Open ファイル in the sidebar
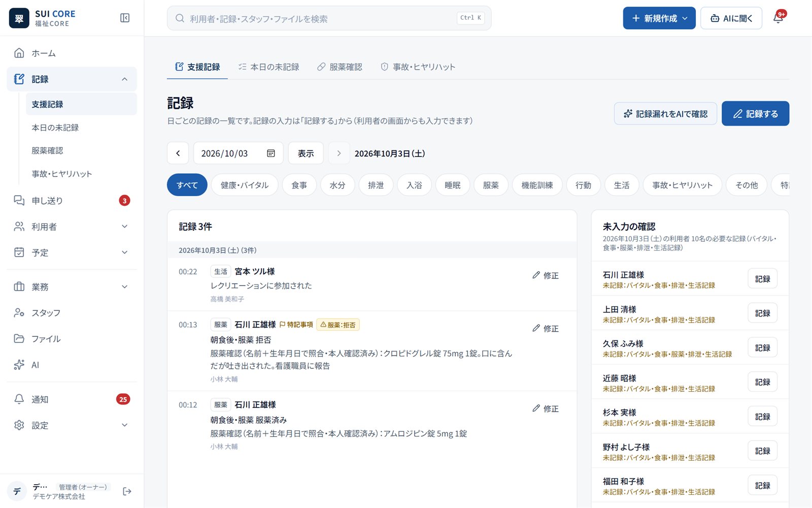Viewport: 812px width, 508px height. (x=72, y=339)
